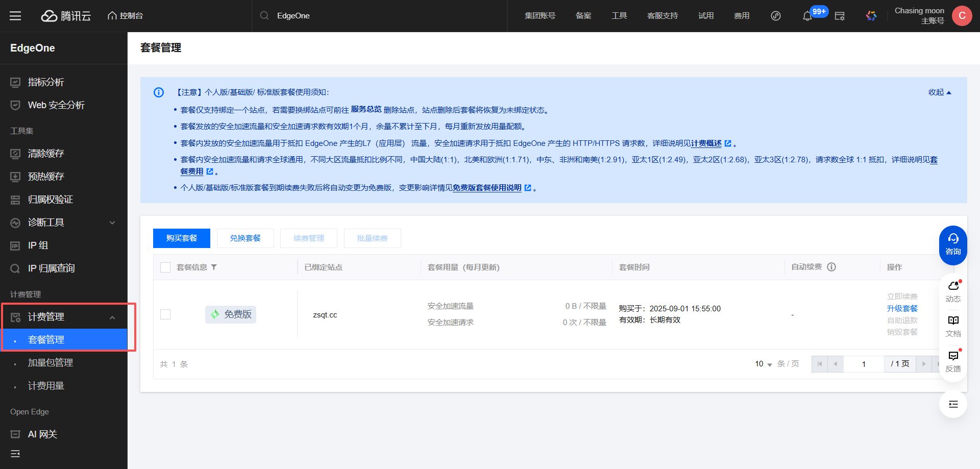The height and width of the screenshot is (469, 980).
Task: Select 套餐管理 in the sidebar
Action: pos(64,340)
